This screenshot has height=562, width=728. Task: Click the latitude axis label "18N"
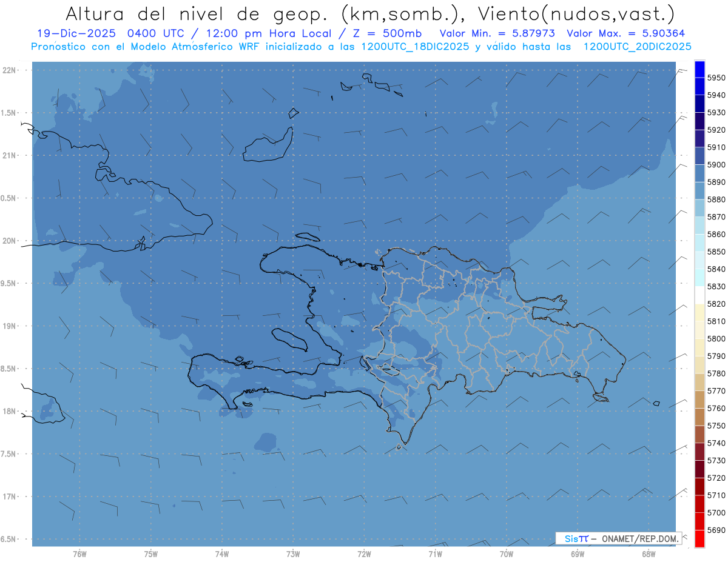[x=9, y=412]
